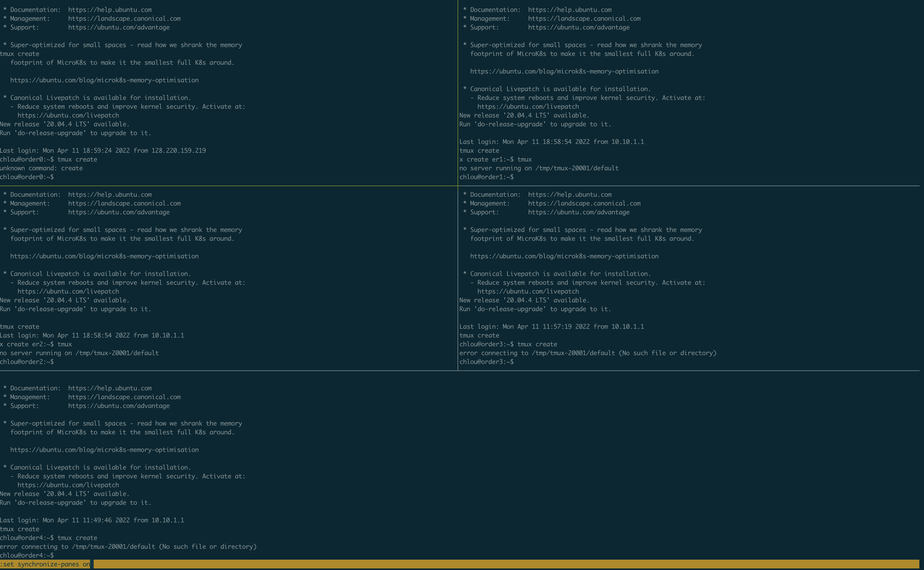Click 'no server running' message in order1 pane

coord(539,168)
